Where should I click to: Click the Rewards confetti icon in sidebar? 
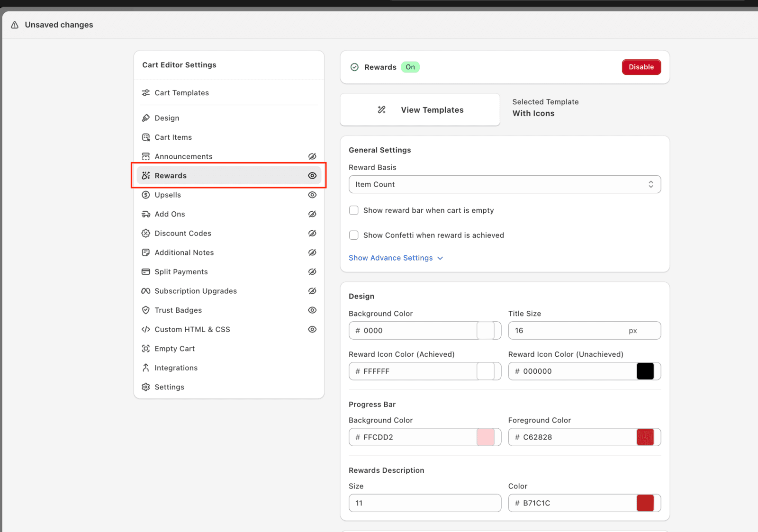(146, 176)
